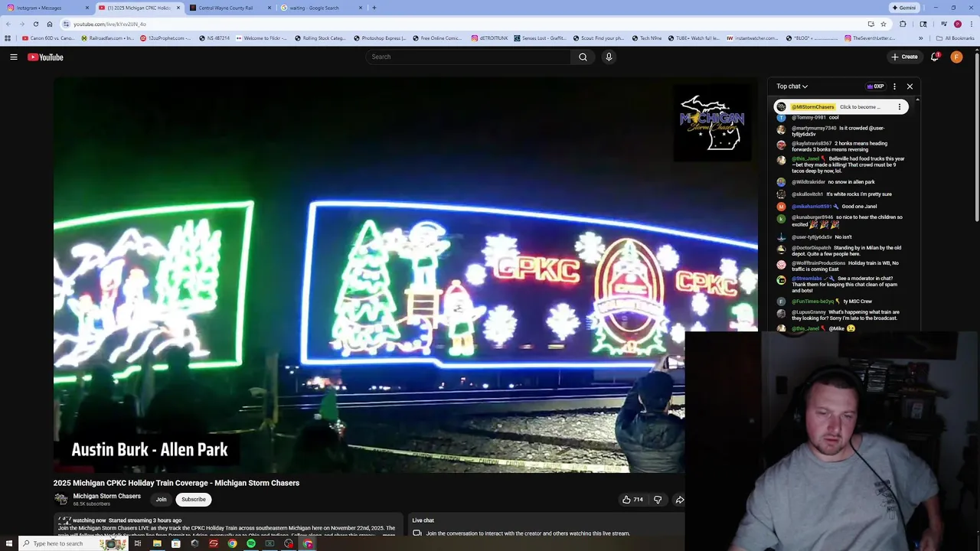Click the Join membership button
Image resolution: width=980 pixels, height=551 pixels.
[161, 500]
